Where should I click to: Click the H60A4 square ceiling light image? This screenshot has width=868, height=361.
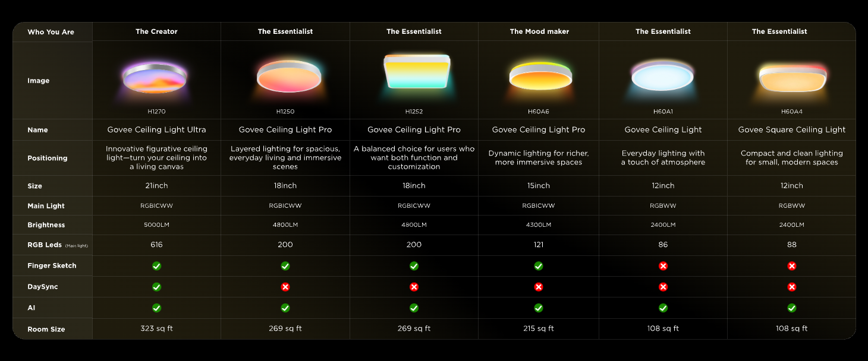tap(792, 78)
